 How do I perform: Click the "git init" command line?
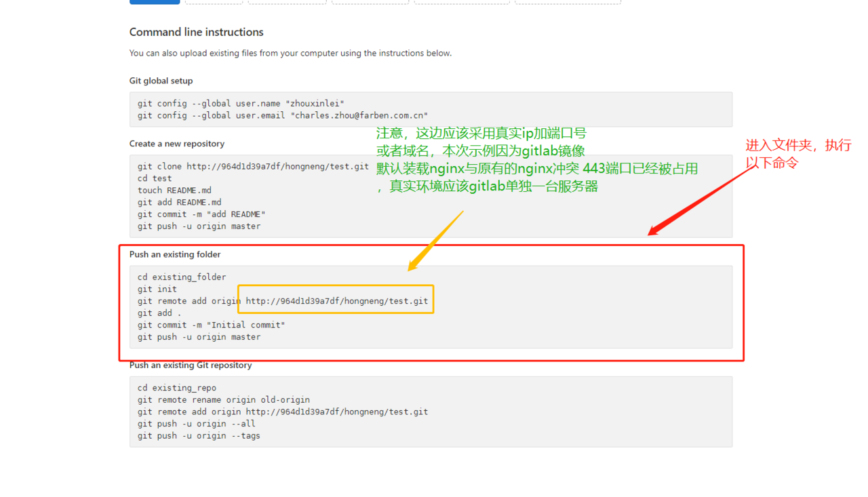(157, 289)
